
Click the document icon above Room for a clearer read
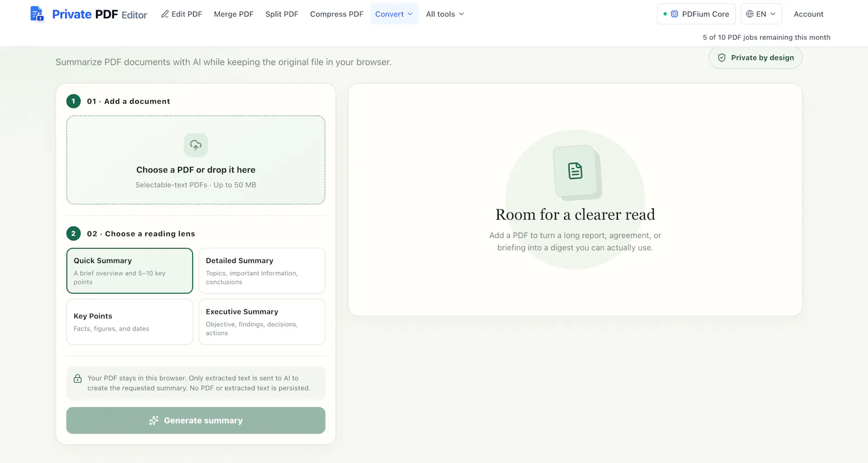coord(575,171)
